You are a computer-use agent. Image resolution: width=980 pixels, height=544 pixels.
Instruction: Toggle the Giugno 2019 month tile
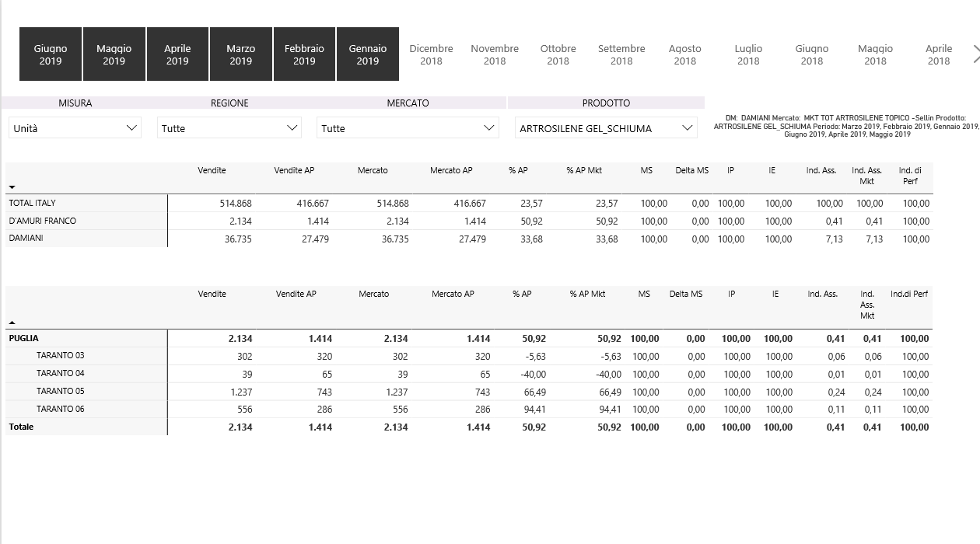[51, 54]
